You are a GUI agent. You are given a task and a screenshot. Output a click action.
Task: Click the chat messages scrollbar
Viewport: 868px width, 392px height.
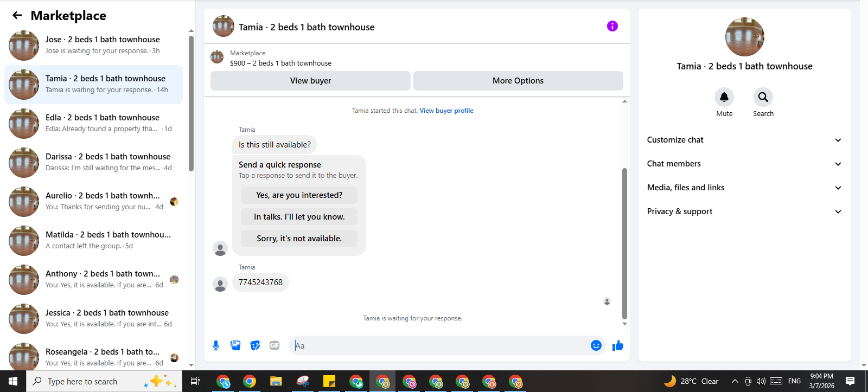tap(624, 243)
